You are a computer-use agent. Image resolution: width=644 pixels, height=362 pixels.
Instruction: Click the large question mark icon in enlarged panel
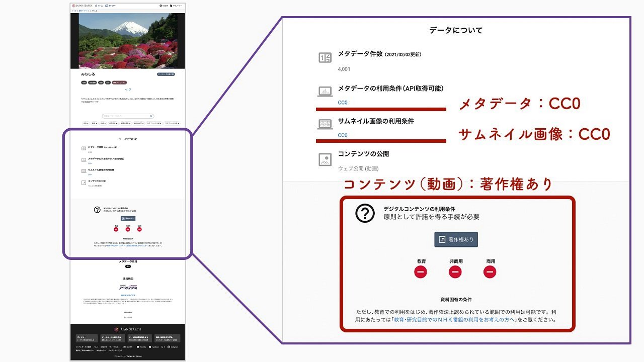click(x=365, y=214)
